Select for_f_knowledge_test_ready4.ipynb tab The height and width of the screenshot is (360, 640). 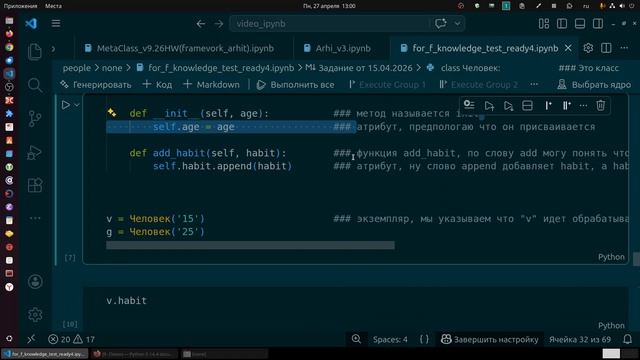pyautogui.click(x=484, y=48)
